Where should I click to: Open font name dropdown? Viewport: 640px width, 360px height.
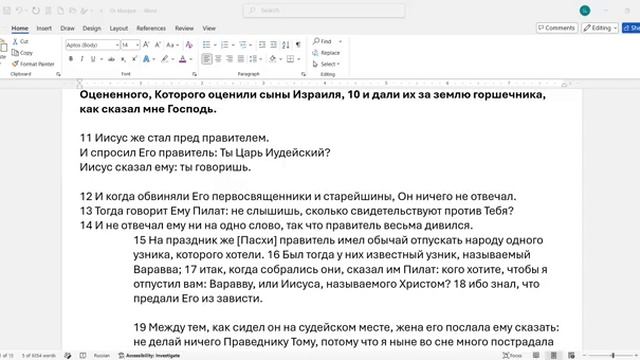(x=117, y=45)
